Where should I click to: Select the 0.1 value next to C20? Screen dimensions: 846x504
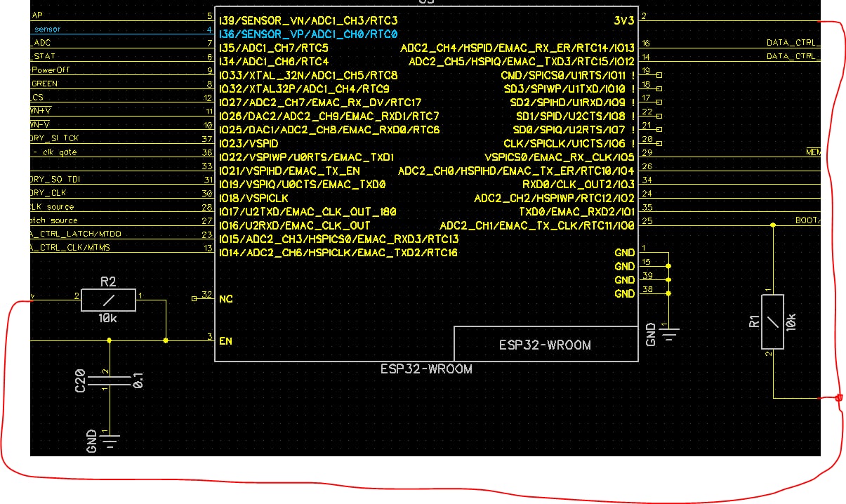point(138,380)
